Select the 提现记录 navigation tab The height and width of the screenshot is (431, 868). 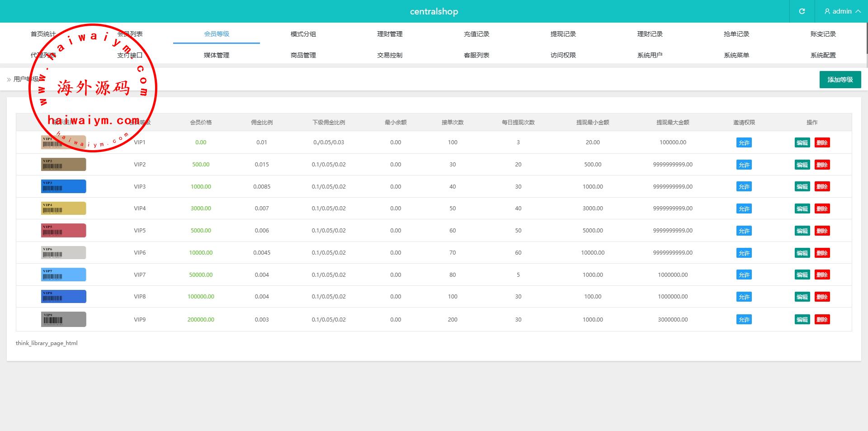click(x=563, y=34)
